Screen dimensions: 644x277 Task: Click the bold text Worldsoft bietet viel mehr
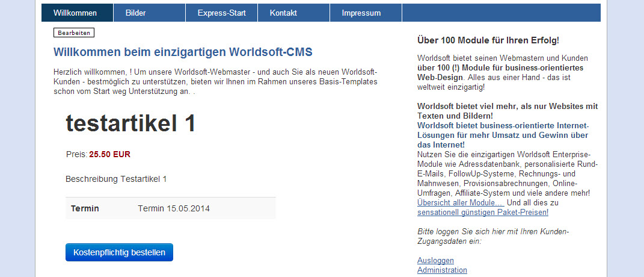tap(508, 111)
